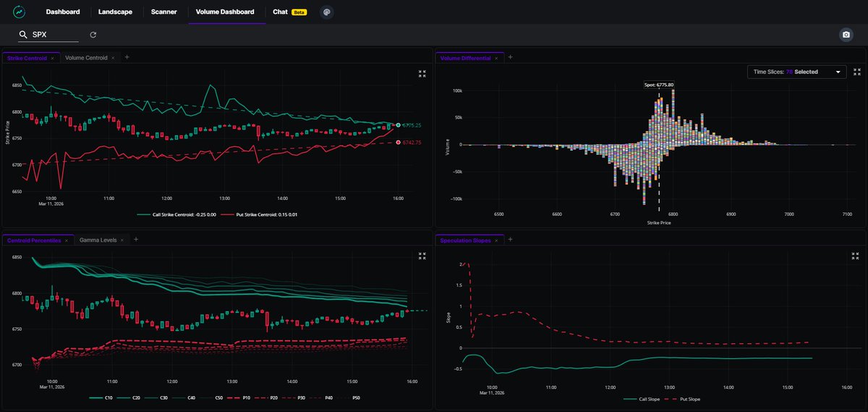This screenshot has width=868, height=412.
Task: Expand the Centroid Percentiles chart fullscreen
Action: 422,256
